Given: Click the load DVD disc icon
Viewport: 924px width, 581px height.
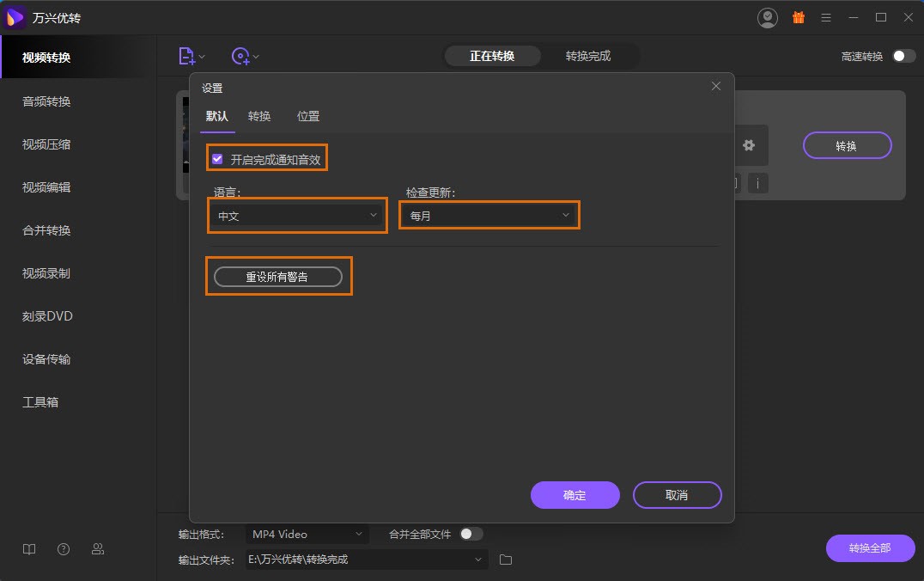Looking at the screenshot, I should point(241,55).
